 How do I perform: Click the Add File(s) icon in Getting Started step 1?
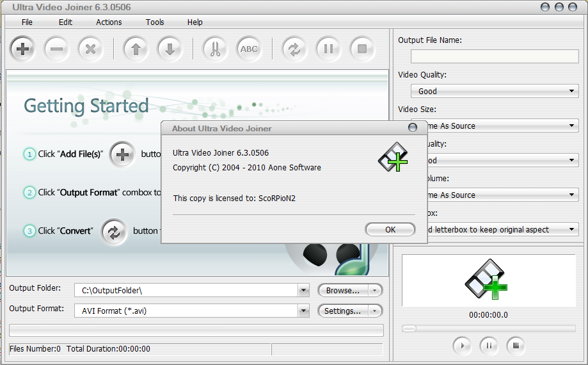click(x=122, y=154)
